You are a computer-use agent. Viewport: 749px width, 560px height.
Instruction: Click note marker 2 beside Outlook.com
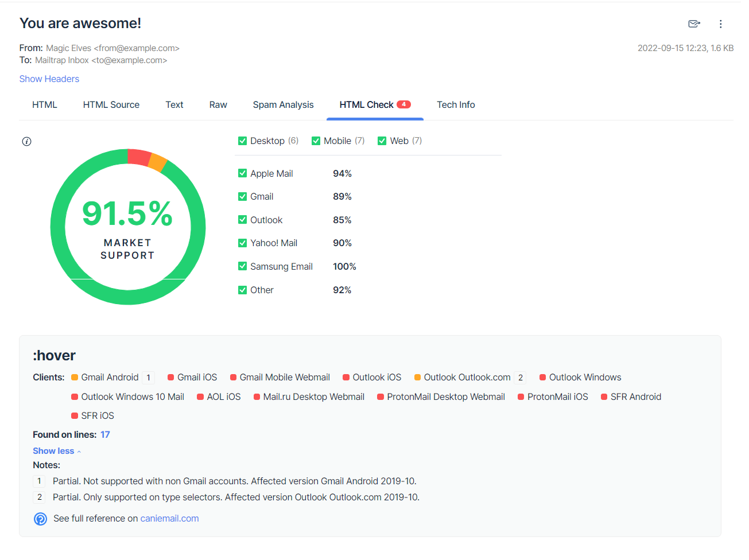click(x=520, y=378)
